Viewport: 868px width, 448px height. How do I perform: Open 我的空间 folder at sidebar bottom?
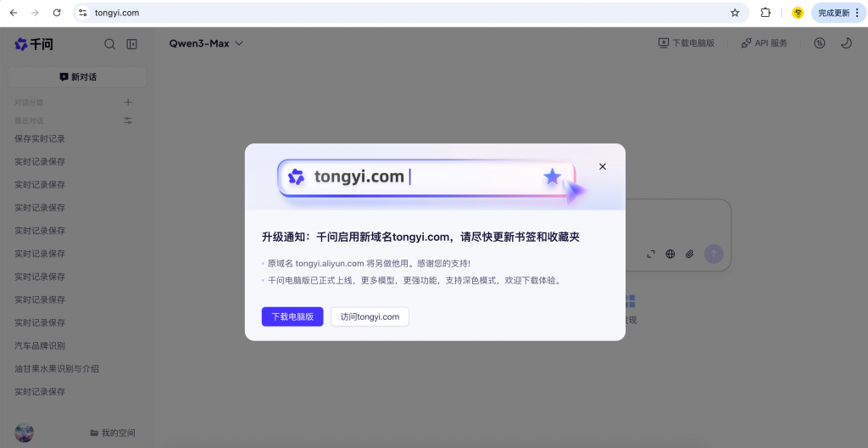tap(112, 433)
